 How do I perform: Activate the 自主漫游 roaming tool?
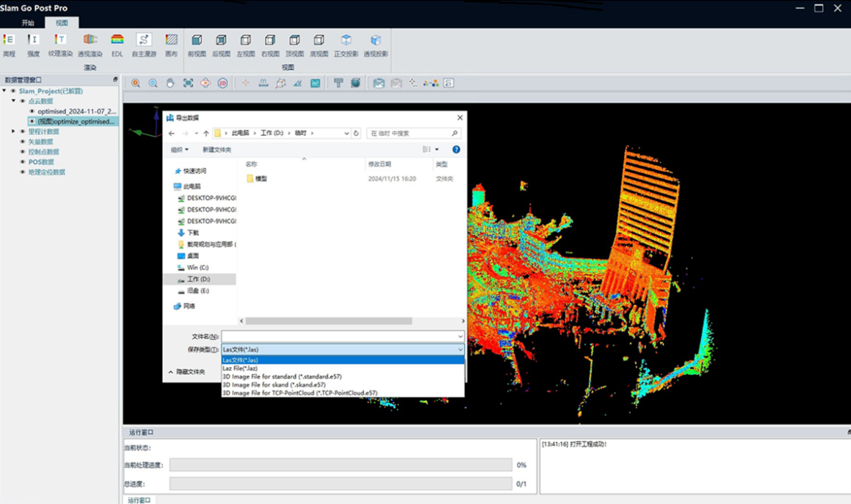pyautogui.click(x=144, y=40)
